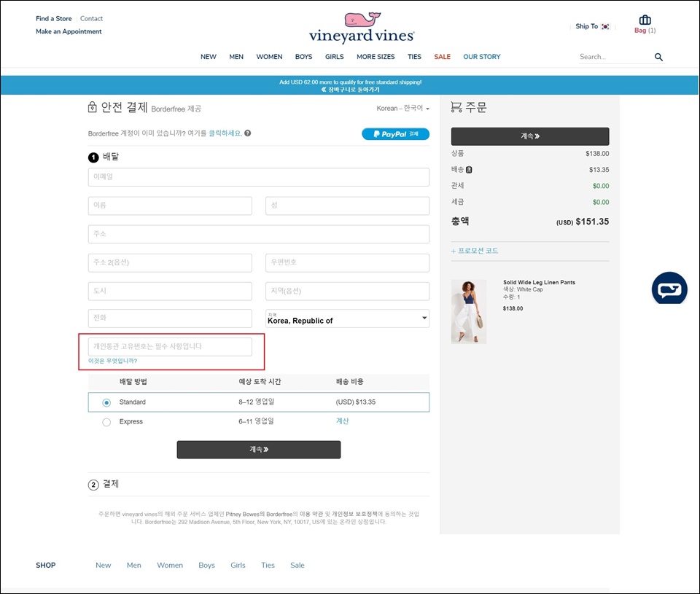Click Make an Appointment link

69,31
